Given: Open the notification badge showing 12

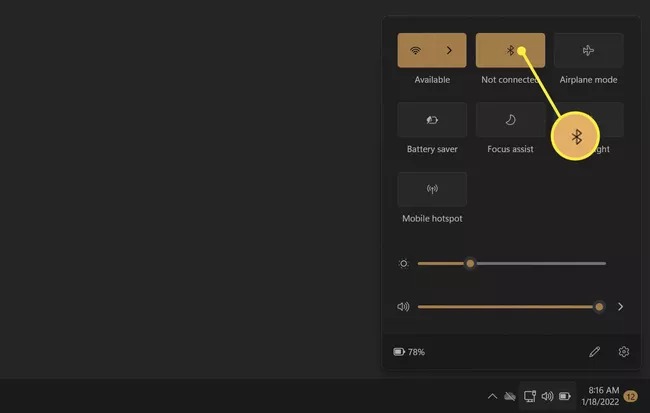Looking at the screenshot, I should click(631, 396).
